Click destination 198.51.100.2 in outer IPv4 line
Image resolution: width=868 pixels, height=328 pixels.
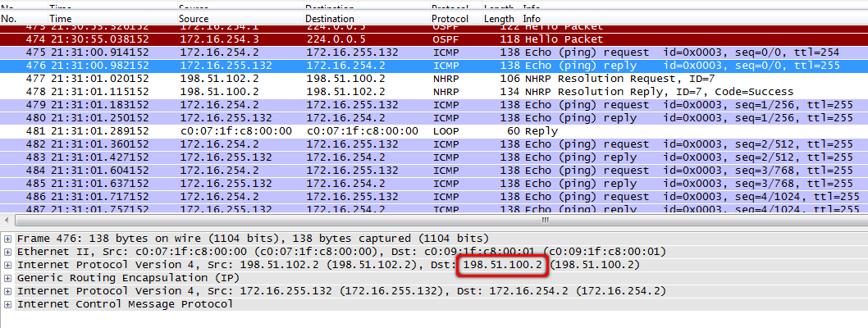pos(502,265)
